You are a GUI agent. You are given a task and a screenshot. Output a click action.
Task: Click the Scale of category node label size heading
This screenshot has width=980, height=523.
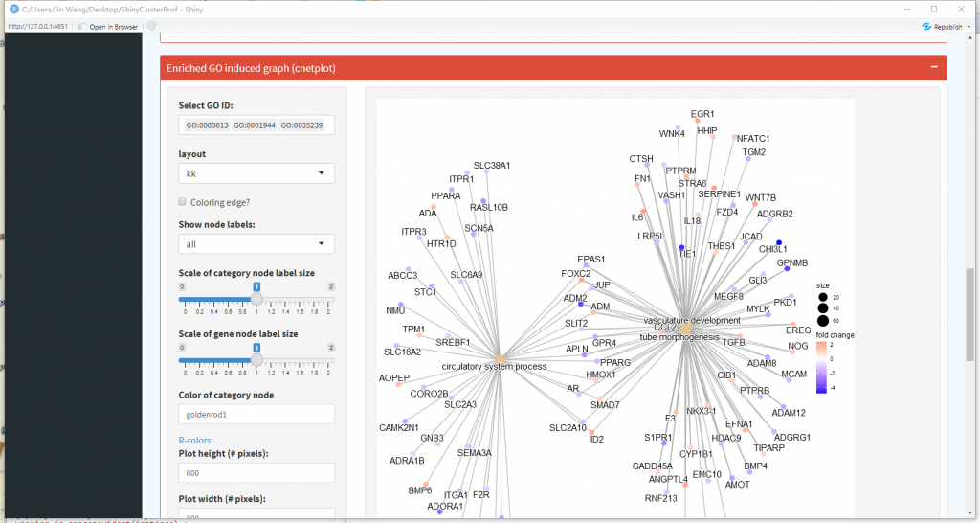[x=246, y=273]
